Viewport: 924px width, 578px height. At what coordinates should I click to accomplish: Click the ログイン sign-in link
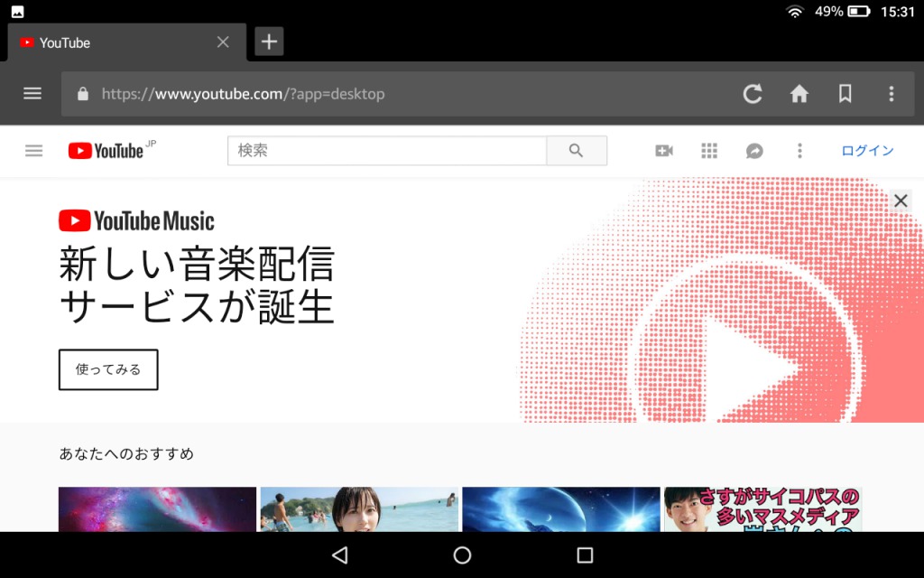pyautogui.click(x=867, y=151)
